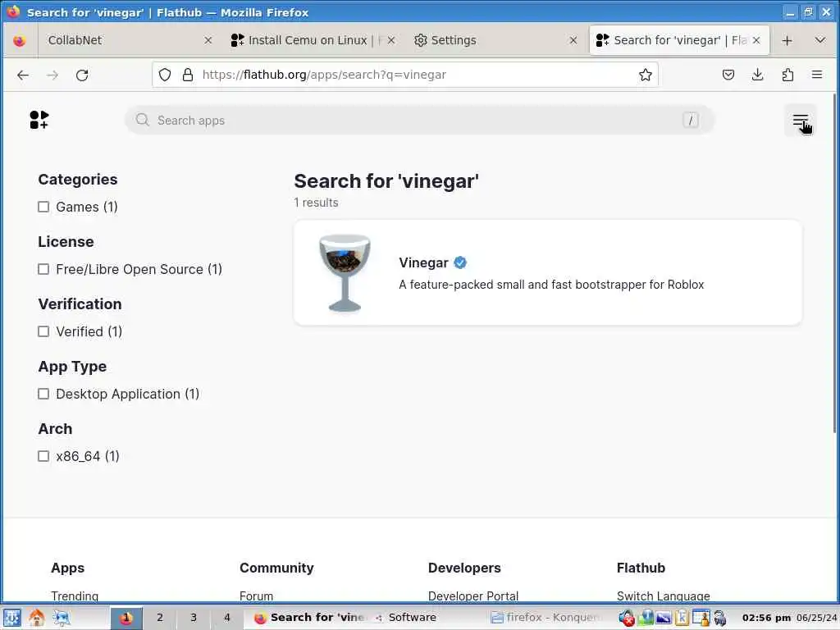Click the slash shortcut key badge

691,120
